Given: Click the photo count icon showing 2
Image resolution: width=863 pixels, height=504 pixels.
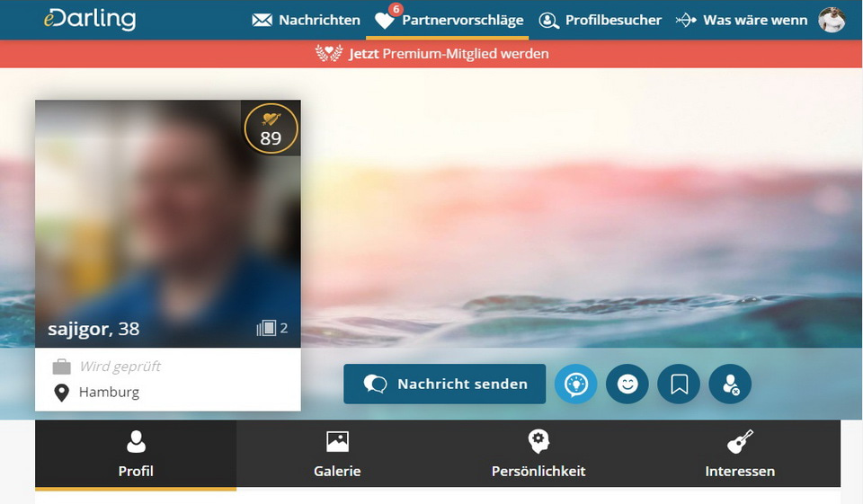Looking at the screenshot, I should click(271, 329).
